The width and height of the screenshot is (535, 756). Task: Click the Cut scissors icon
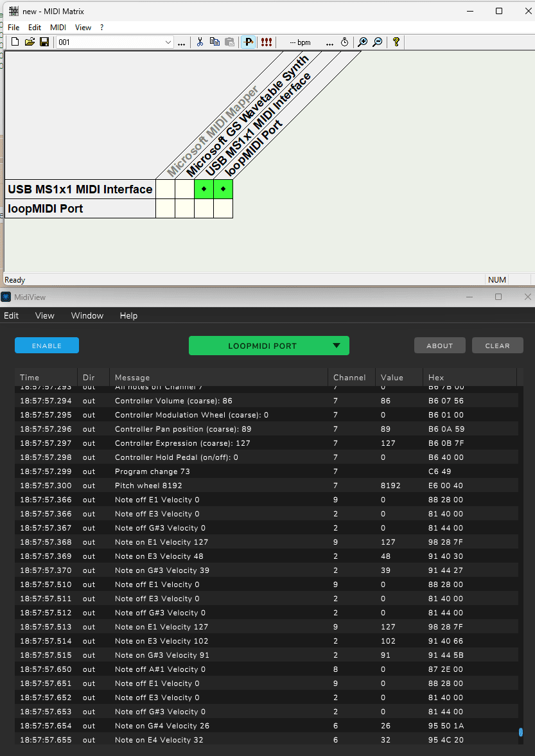click(x=200, y=42)
